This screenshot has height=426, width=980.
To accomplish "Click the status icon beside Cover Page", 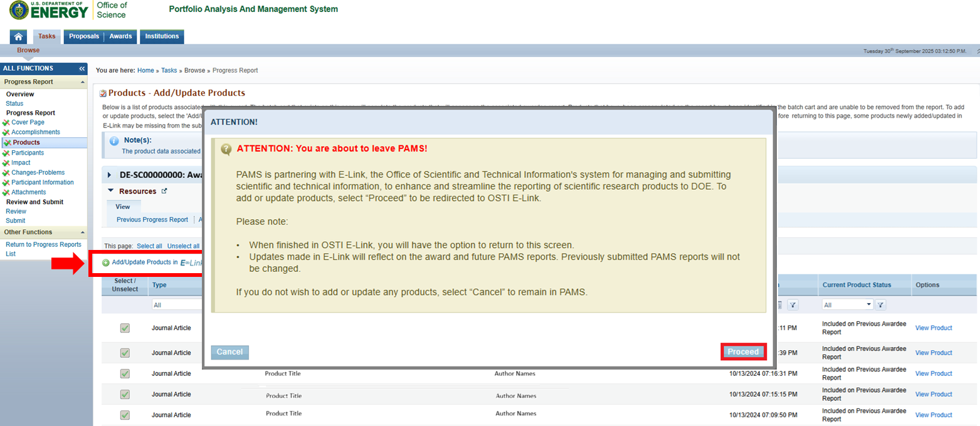I will [x=6, y=122].
